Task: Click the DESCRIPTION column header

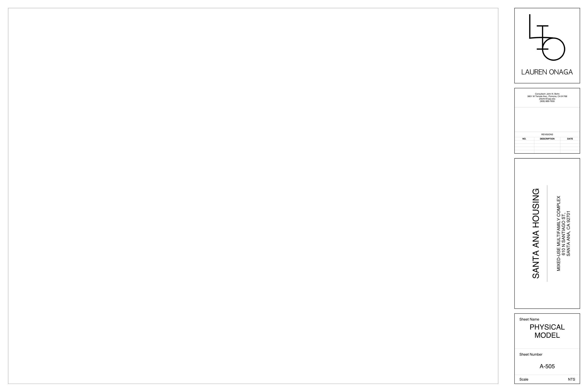Action: click(547, 139)
